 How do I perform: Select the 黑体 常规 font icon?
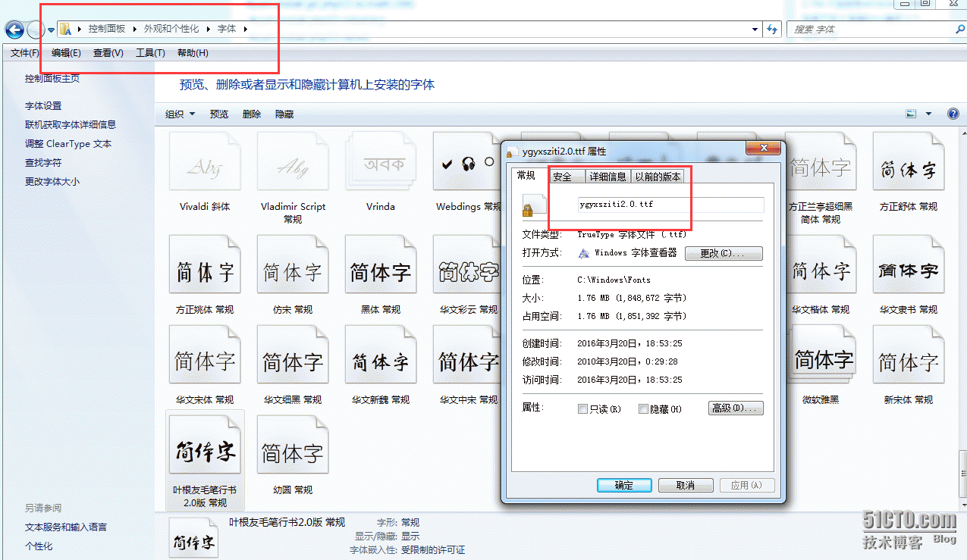pos(381,265)
